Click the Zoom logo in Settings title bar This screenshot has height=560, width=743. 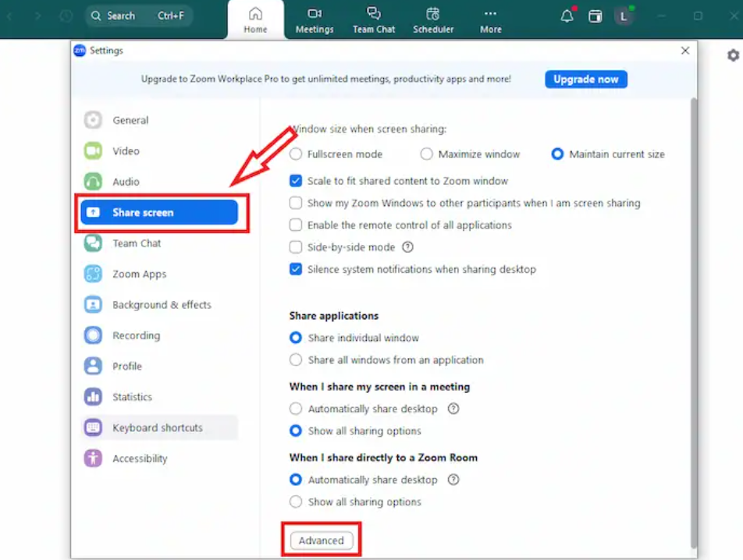(x=80, y=51)
